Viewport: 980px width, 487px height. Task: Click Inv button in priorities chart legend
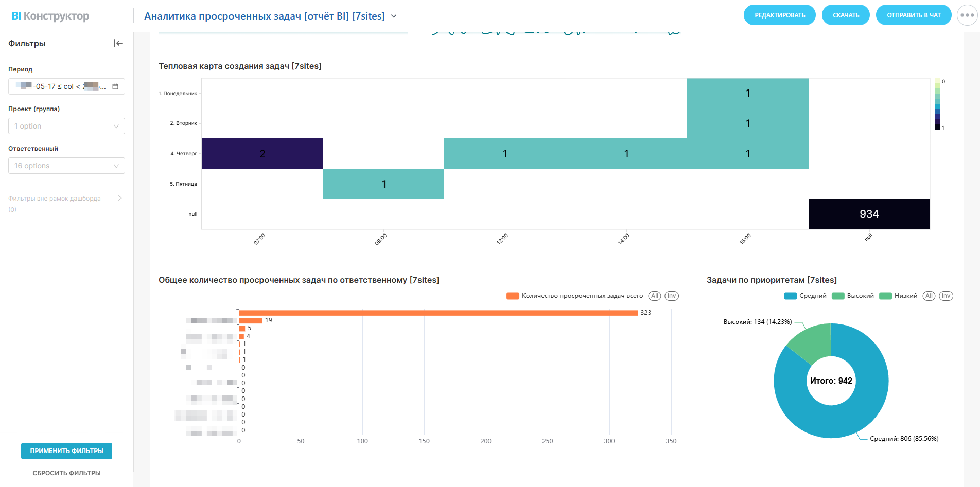[946, 296]
